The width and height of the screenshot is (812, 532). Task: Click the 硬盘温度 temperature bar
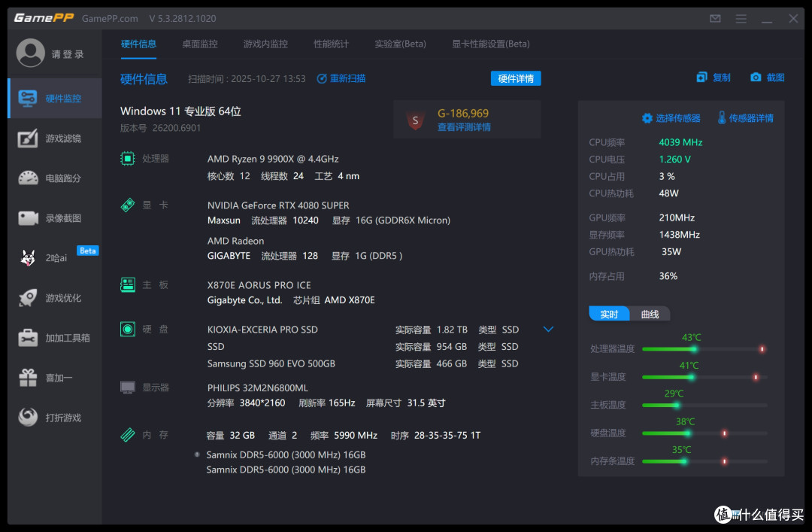704,433
